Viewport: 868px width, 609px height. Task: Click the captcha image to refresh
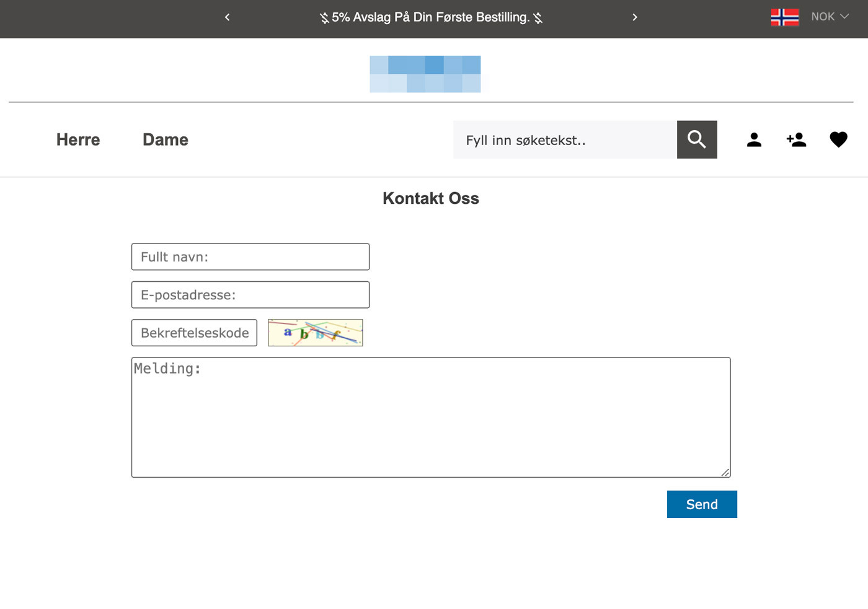point(315,333)
